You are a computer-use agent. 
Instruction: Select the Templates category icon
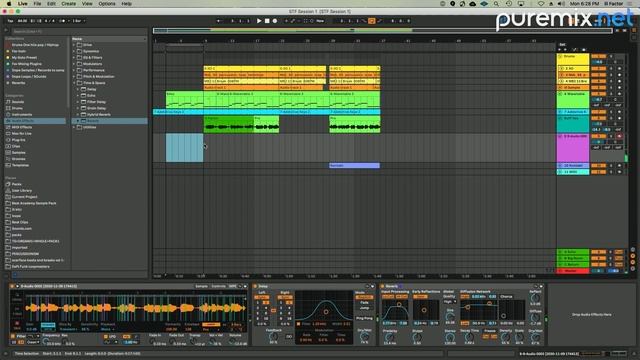(x=8, y=165)
